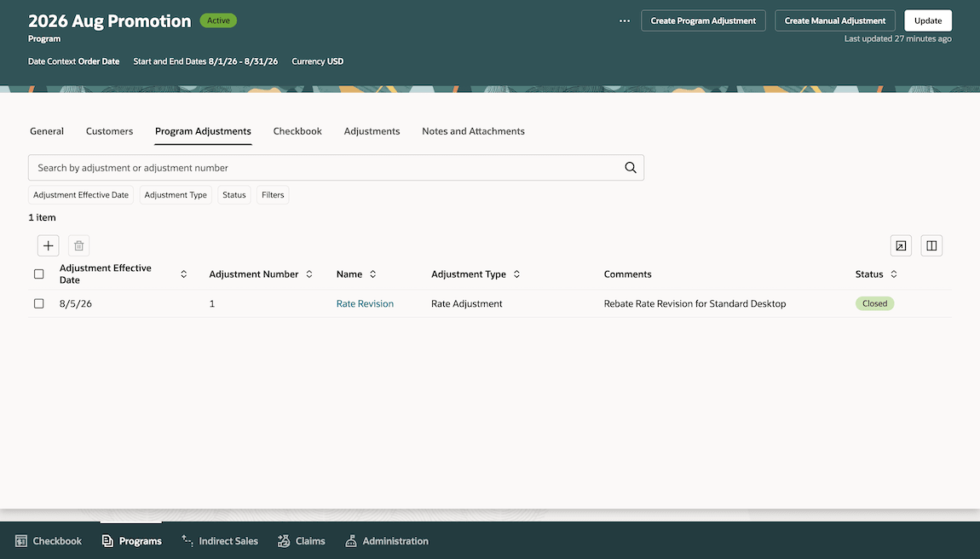Image resolution: width=980 pixels, height=559 pixels.
Task: Click the Comments column header
Action: (x=627, y=274)
